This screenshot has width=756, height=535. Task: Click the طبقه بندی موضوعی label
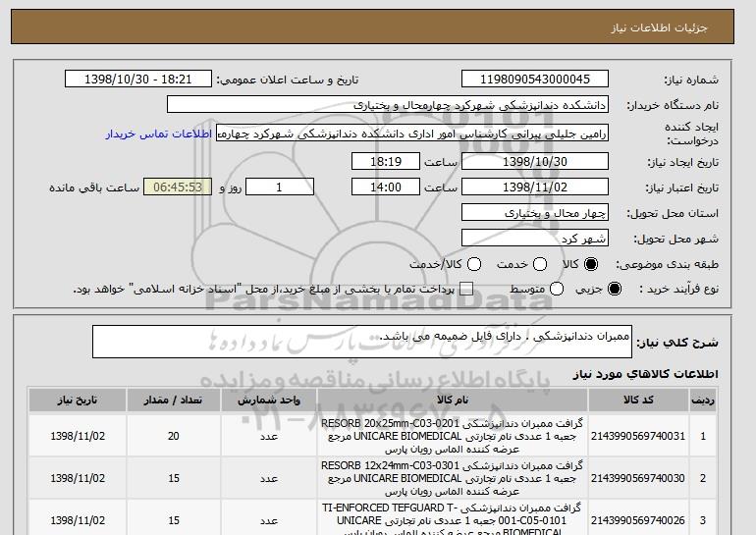coord(667,264)
